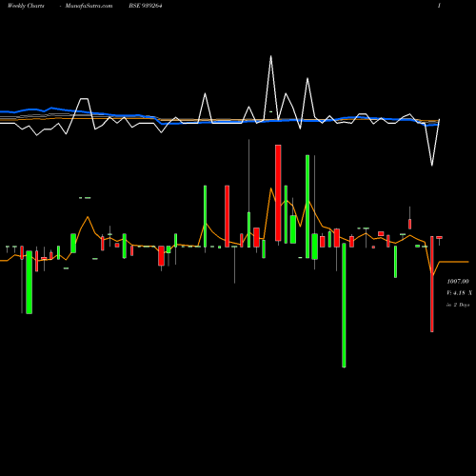The height and width of the screenshot is (476, 476).
Task: Click the tallest red candle near chart center
Action: click(278, 192)
